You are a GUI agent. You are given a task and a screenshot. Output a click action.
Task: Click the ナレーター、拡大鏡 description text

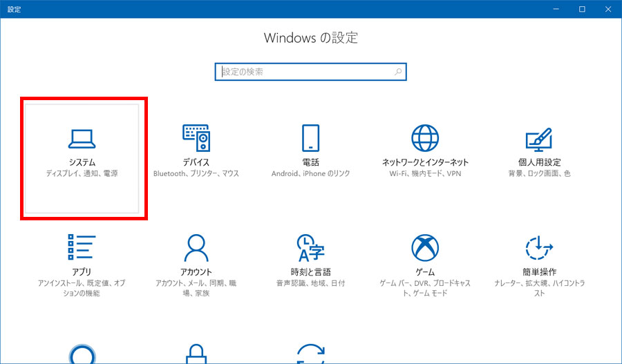[x=539, y=288]
